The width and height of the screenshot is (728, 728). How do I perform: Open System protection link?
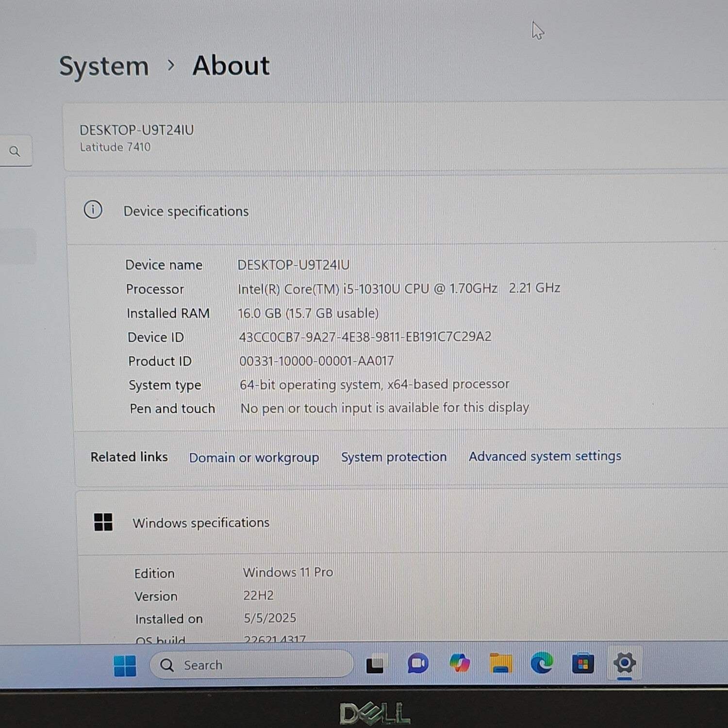pyautogui.click(x=394, y=457)
